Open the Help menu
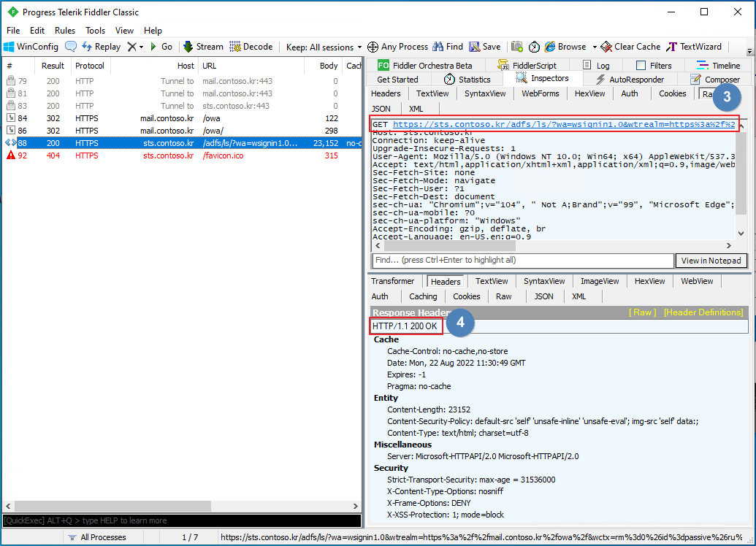Image resolution: width=756 pixels, height=546 pixels. [x=153, y=31]
